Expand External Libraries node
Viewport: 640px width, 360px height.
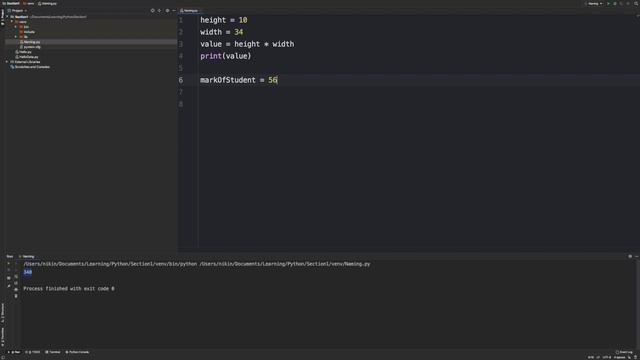click(7, 62)
